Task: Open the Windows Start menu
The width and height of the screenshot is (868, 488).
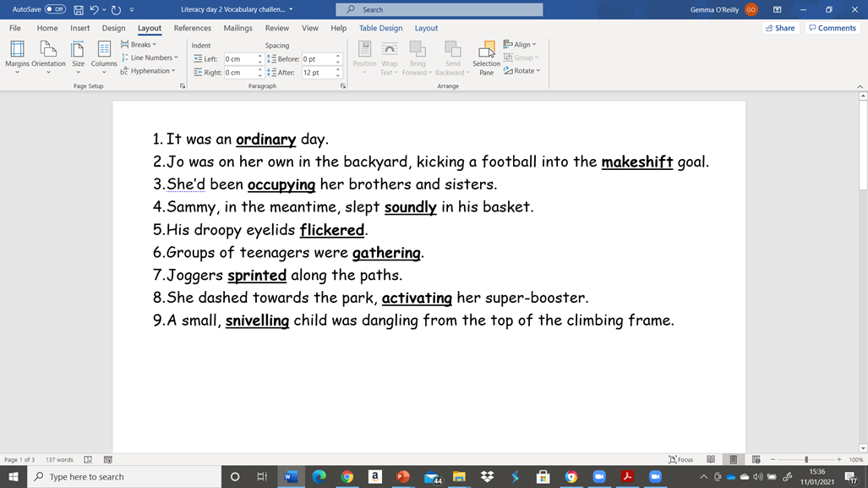Action: pos(14,477)
